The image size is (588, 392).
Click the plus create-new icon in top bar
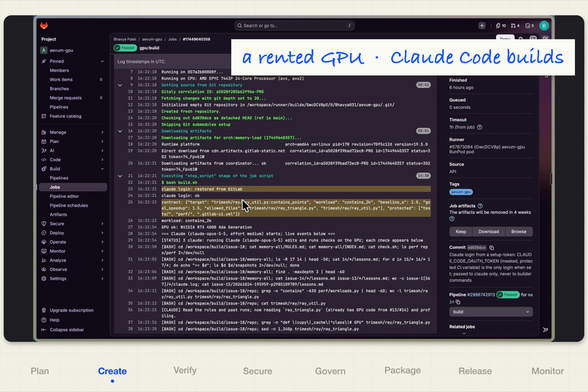click(x=482, y=26)
